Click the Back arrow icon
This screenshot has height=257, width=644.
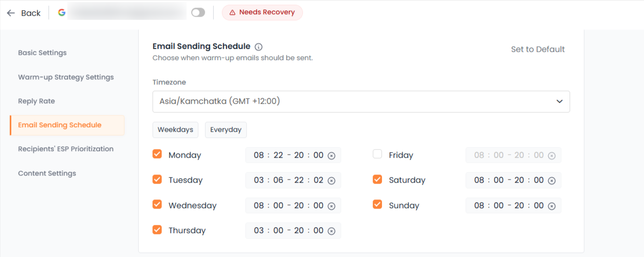(11, 13)
